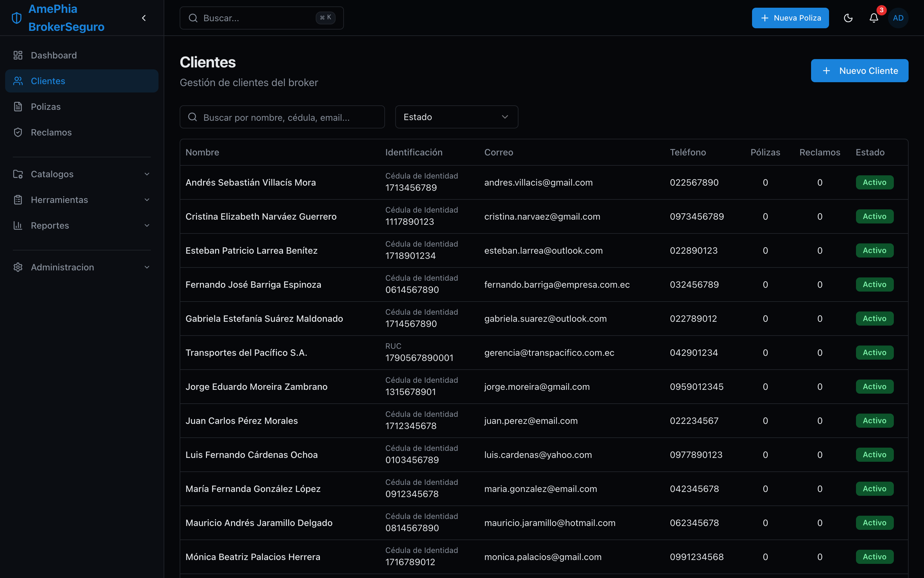Click RUC number 1790567890001

[419, 358]
